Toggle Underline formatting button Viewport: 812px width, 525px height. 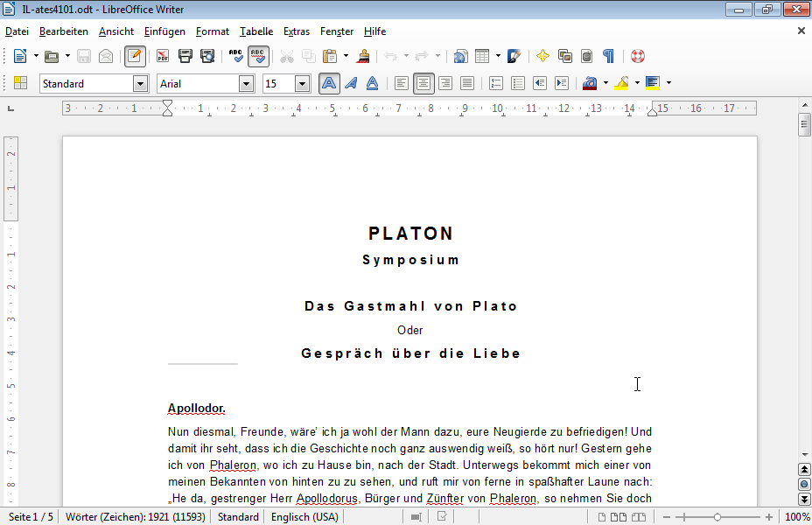(373, 83)
